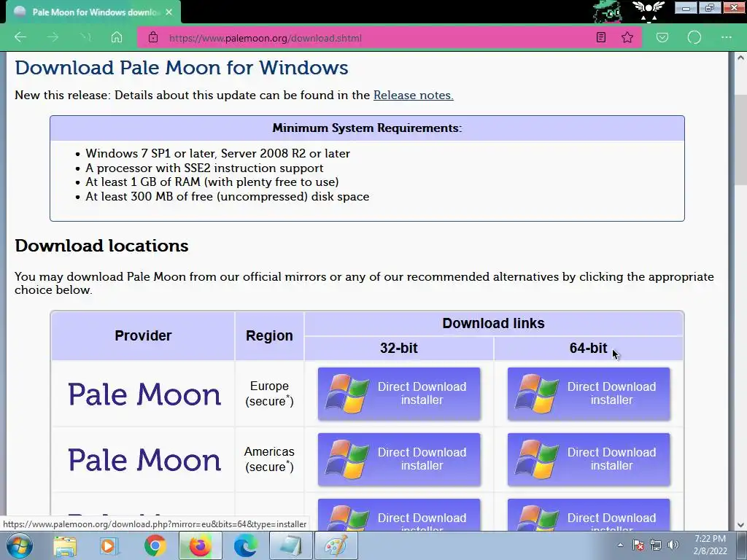
Task: Click the Americas (secure*) region cell
Action: 269,459
